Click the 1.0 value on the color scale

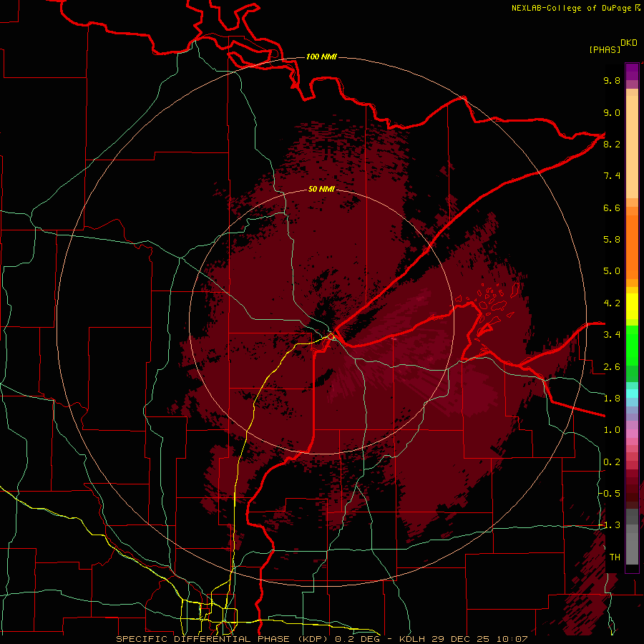click(x=612, y=430)
